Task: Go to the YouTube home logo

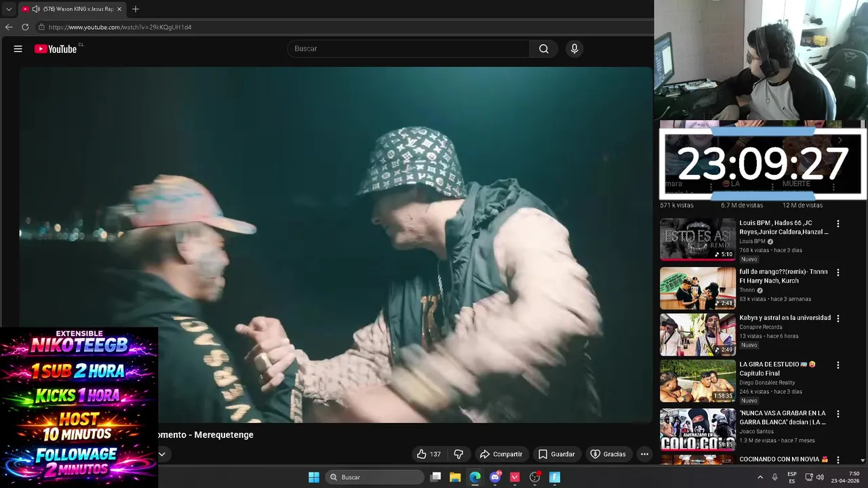Action: [x=56, y=49]
